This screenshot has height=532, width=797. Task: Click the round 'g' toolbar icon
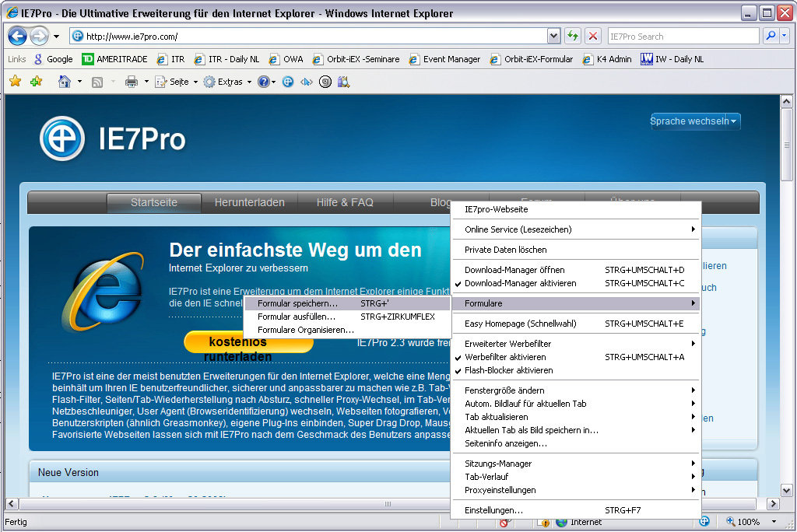click(325, 82)
